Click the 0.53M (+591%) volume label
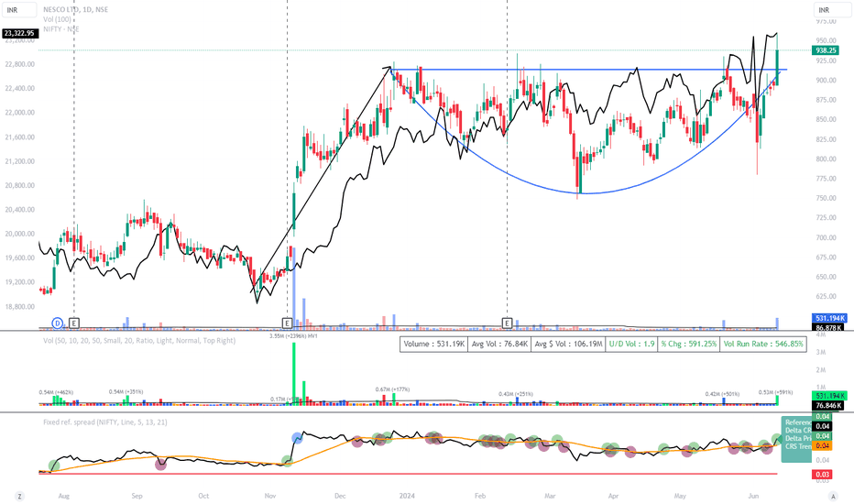This screenshot has height=504, width=854. 775,392
